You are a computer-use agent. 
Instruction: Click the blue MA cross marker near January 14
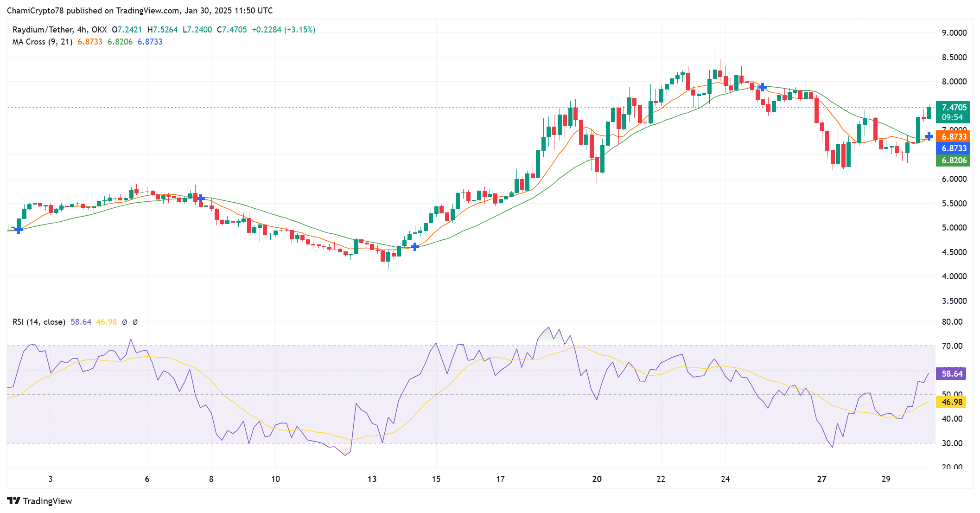(415, 247)
